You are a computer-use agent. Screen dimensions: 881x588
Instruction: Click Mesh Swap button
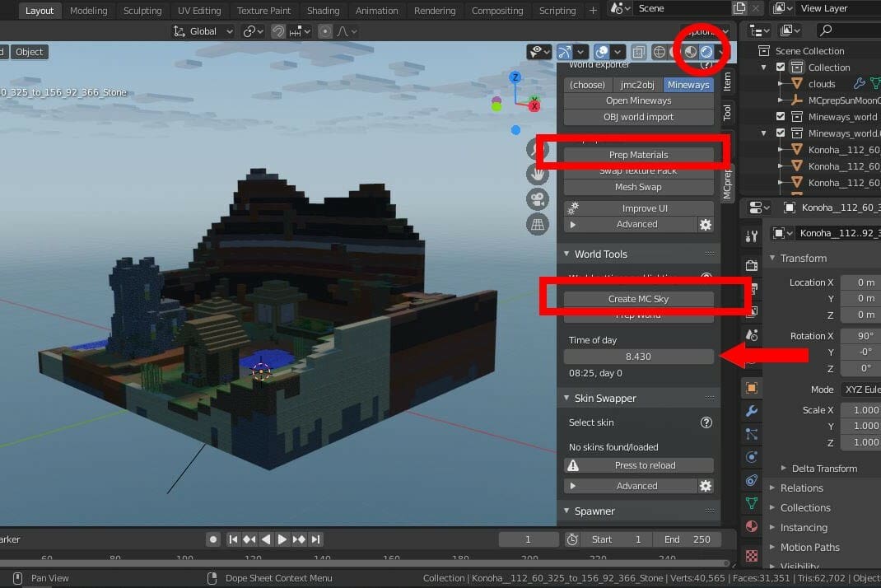[x=638, y=187]
